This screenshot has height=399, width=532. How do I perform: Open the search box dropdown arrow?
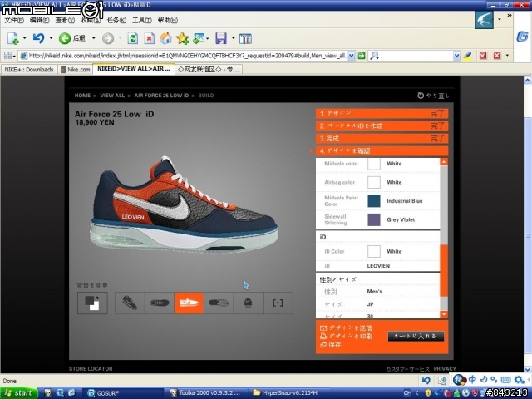pyautogui.click(x=456, y=56)
